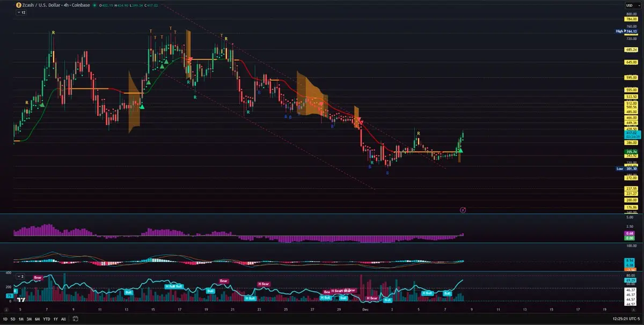Click the 645.00 price label

631,62
